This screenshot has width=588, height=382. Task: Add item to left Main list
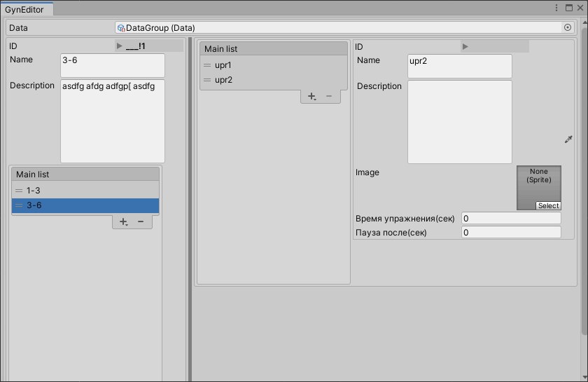click(124, 221)
